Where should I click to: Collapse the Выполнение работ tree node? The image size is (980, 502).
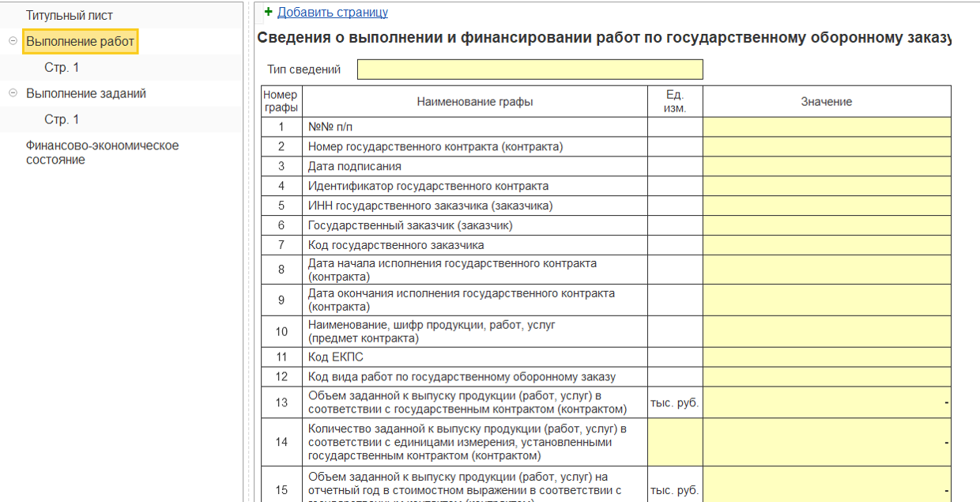13,41
